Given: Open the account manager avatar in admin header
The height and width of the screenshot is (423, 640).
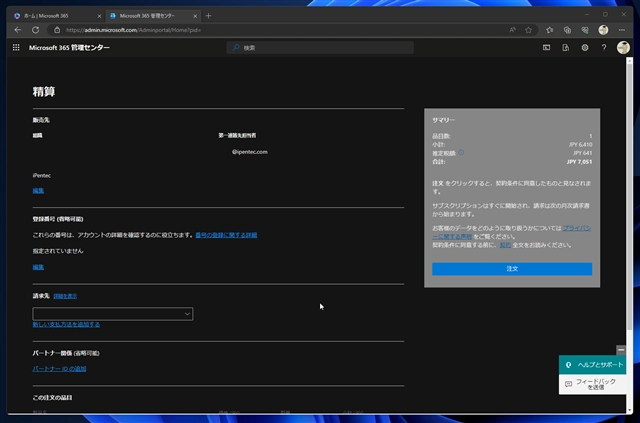Looking at the screenshot, I should [623, 48].
